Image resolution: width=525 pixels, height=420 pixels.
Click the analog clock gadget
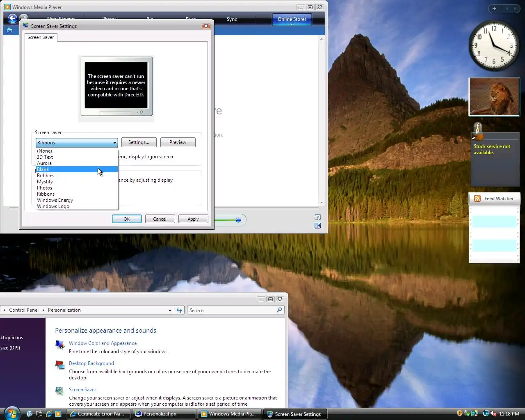point(494,45)
